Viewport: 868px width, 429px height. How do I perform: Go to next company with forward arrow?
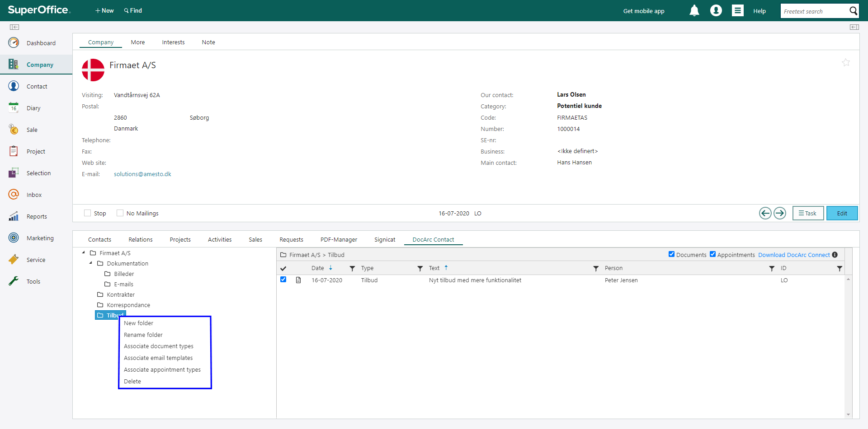coord(780,213)
